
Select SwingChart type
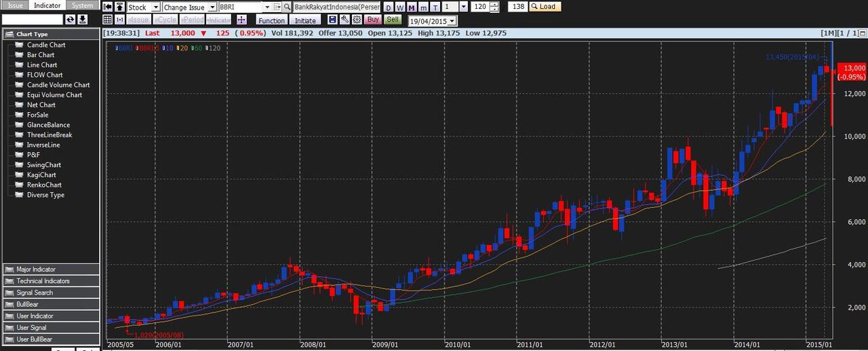(x=44, y=165)
